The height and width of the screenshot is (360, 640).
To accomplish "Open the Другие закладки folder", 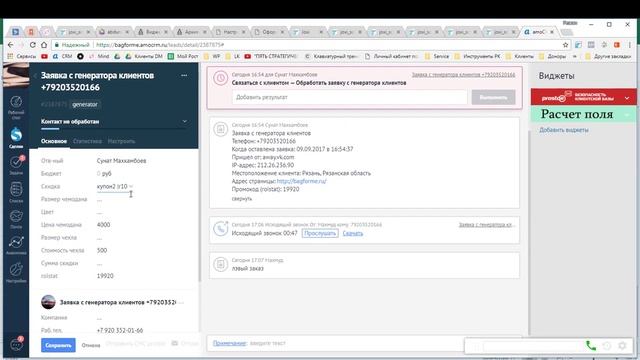I will pyautogui.click(x=608, y=56).
